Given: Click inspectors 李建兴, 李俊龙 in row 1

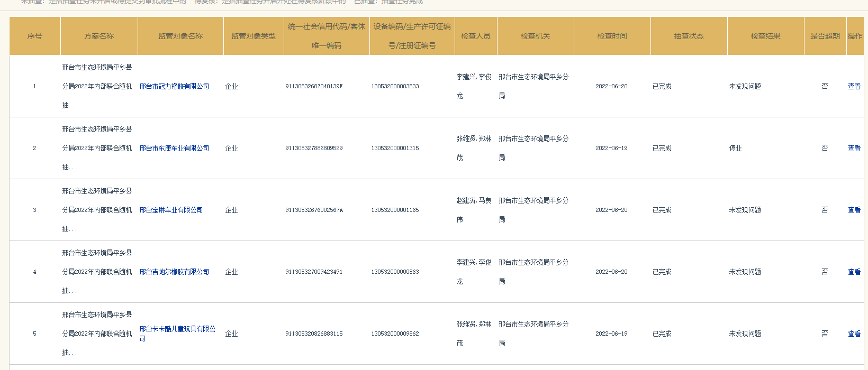Looking at the screenshot, I should pyautogui.click(x=474, y=86).
